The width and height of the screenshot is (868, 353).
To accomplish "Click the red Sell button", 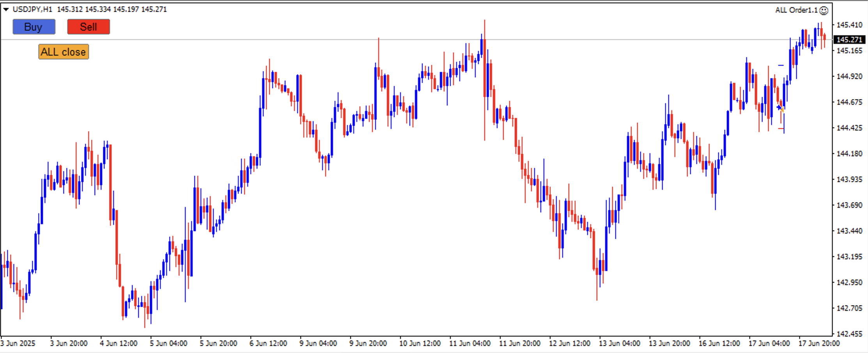I will click(x=89, y=27).
